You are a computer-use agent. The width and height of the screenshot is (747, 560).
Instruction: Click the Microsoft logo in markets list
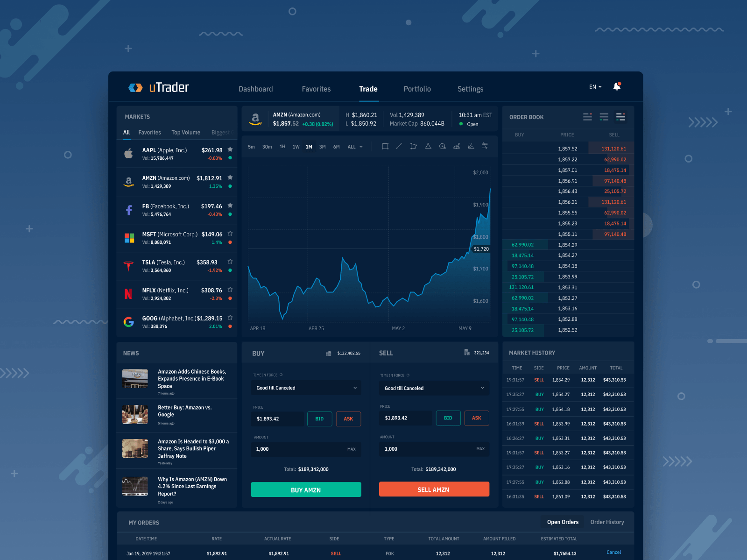point(129,238)
